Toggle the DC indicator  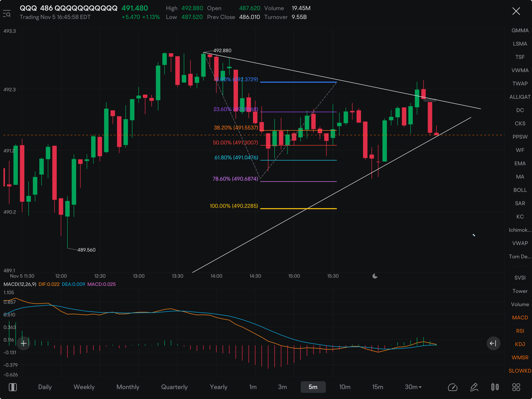(x=520, y=110)
